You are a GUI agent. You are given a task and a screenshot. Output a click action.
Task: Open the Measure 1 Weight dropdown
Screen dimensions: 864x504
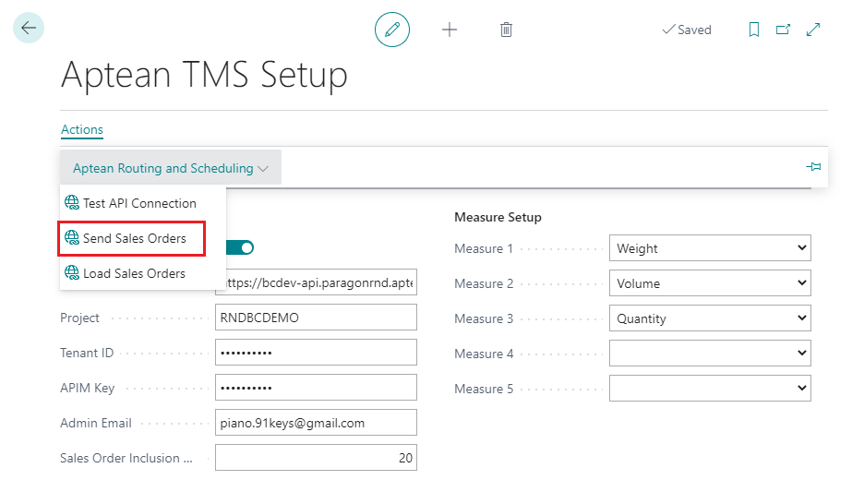709,248
